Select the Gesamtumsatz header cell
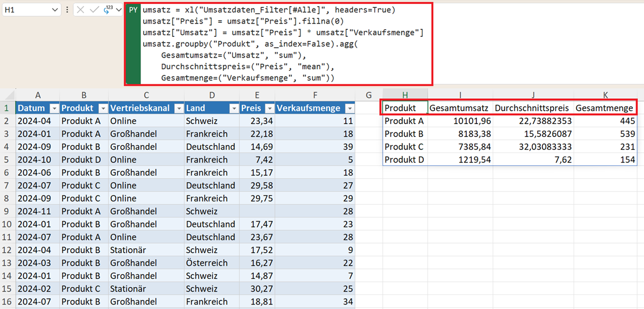The height and width of the screenshot is (309, 644). tap(460, 108)
